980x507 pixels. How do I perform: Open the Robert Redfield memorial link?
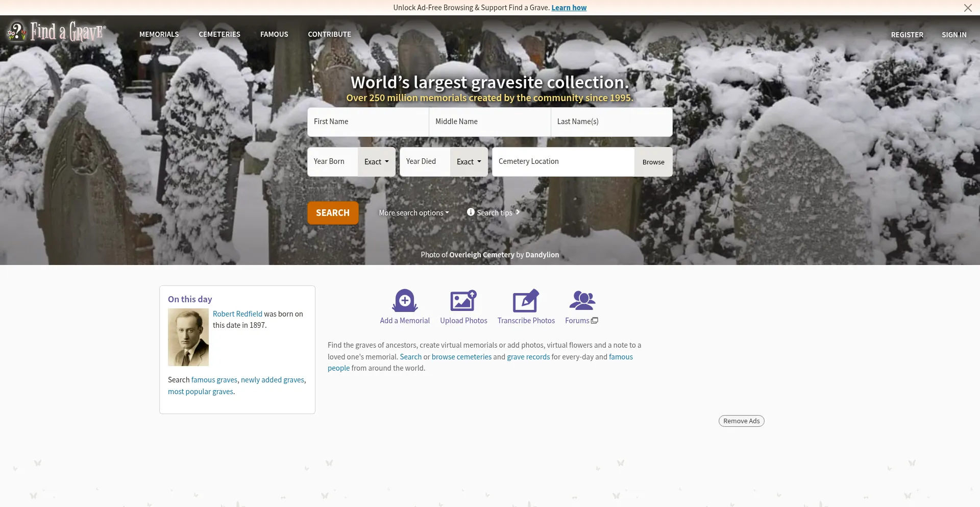click(237, 314)
